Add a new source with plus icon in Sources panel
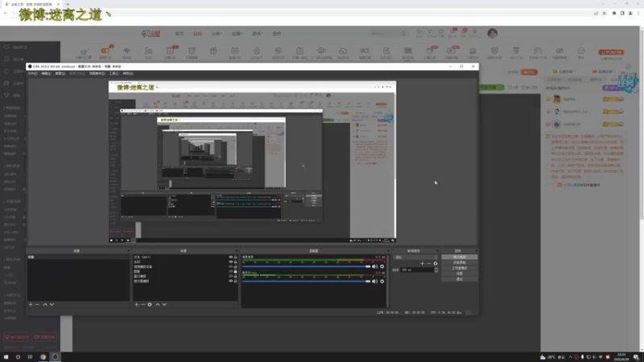The image size is (644, 362). click(x=136, y=305)
